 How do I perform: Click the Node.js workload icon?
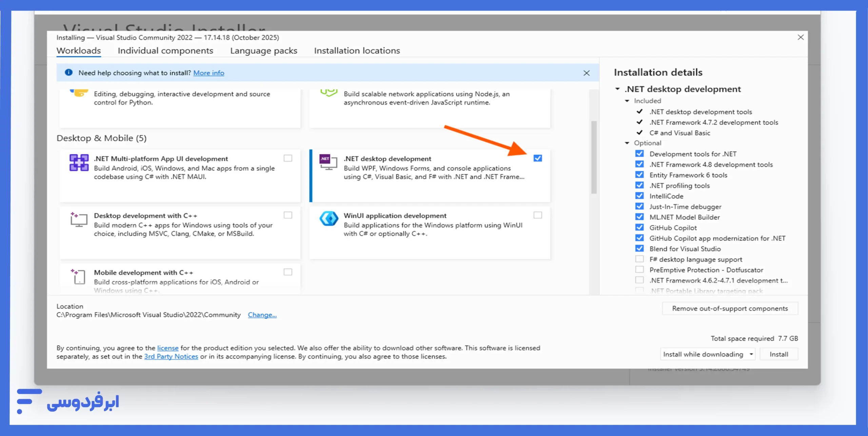tap(329, 92)
